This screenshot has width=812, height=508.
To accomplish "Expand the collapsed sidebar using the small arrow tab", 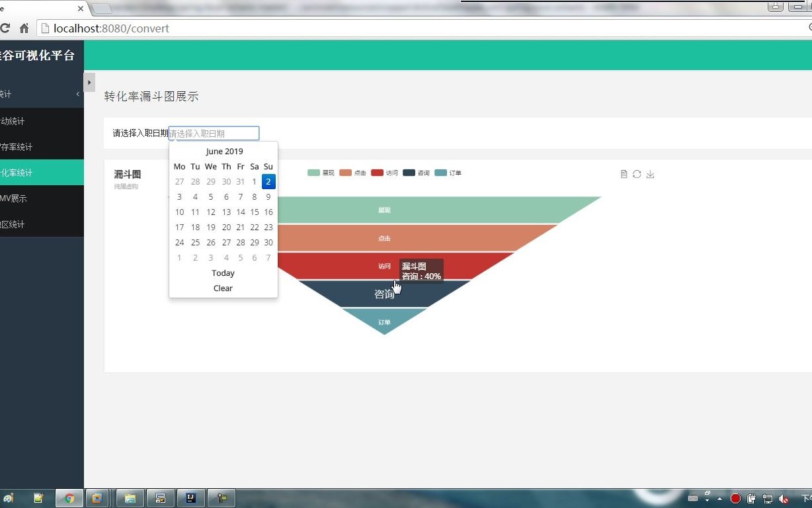I will [x=89, y=82].
